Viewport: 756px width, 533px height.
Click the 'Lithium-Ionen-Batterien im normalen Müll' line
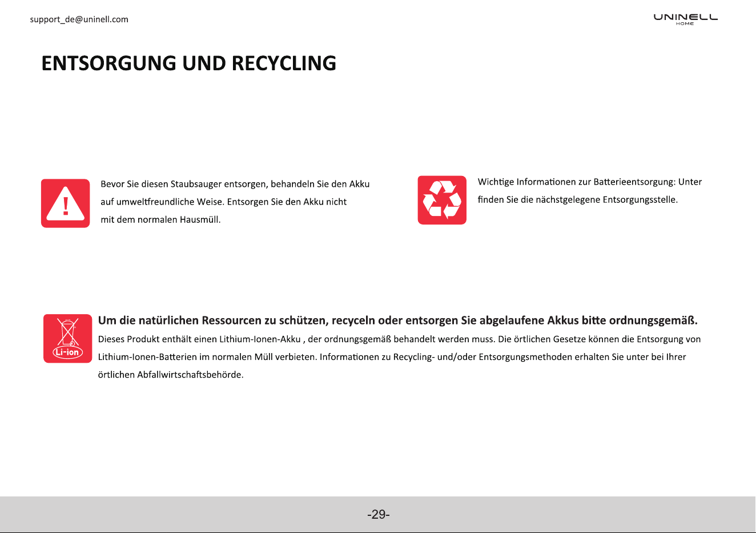click(x=392, y=357)
